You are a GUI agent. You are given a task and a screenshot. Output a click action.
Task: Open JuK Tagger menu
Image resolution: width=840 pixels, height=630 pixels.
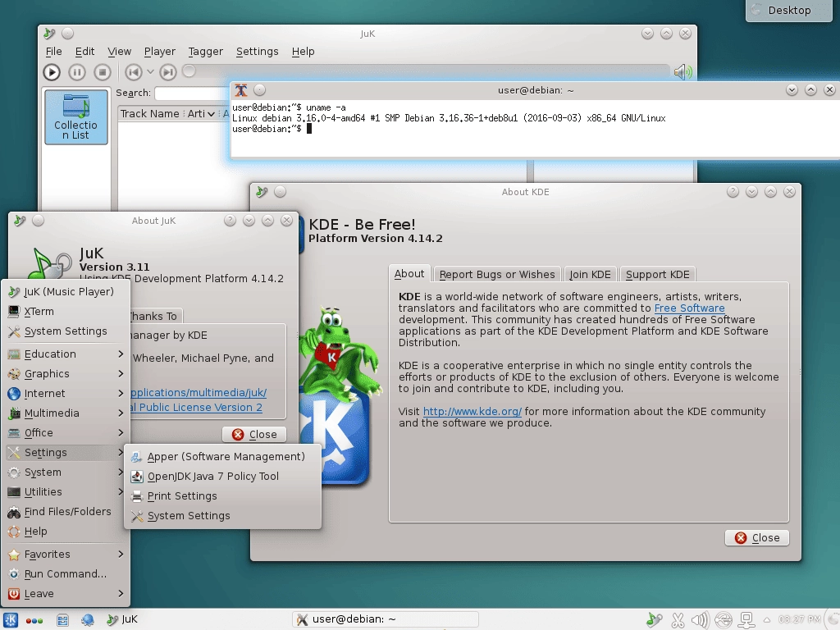pyautogui.click(x=205, y=52)
